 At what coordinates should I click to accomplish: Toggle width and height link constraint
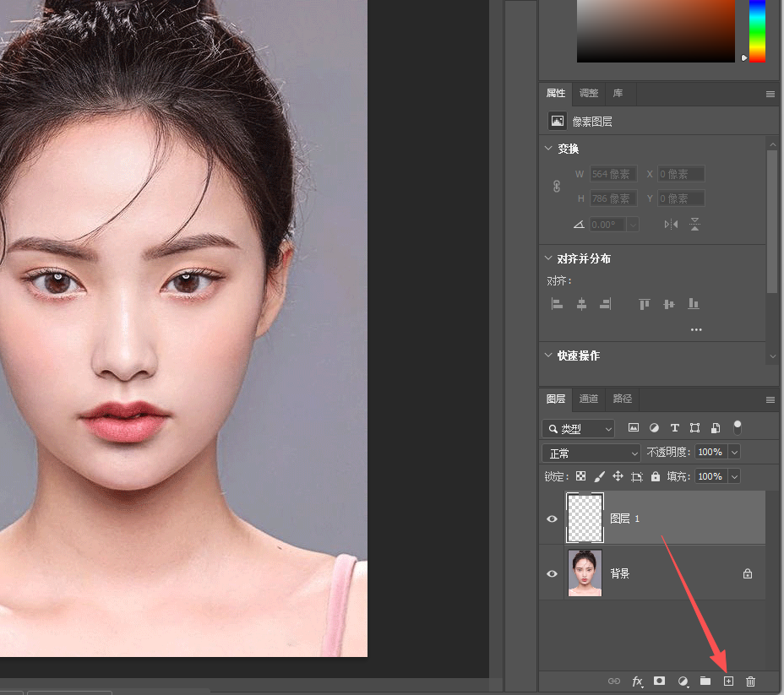coord(557,187)
